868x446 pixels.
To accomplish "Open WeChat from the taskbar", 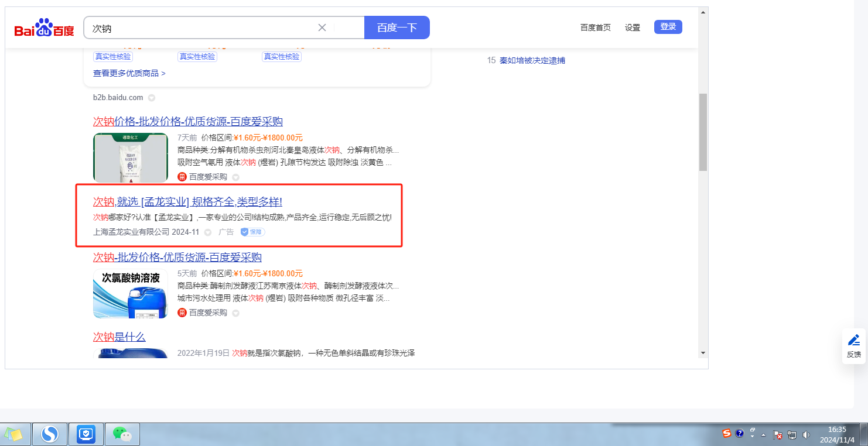I will pyautogui.click(x=122, y=434).
